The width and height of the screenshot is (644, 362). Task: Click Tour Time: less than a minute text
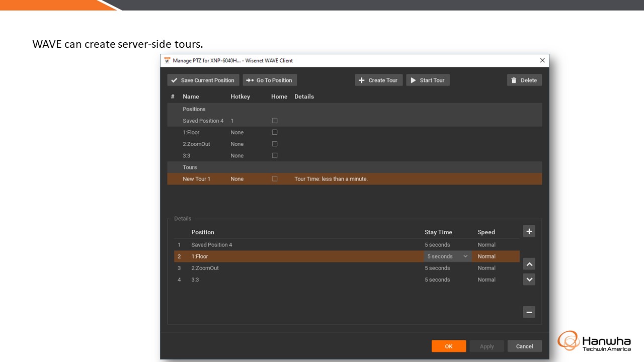point(331,178)
